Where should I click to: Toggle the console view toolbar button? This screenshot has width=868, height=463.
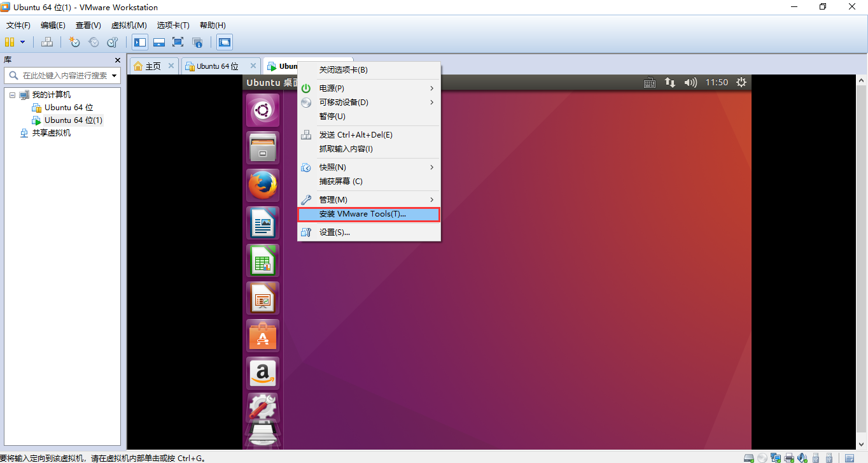pyautogui.click(x=225, y=42)
